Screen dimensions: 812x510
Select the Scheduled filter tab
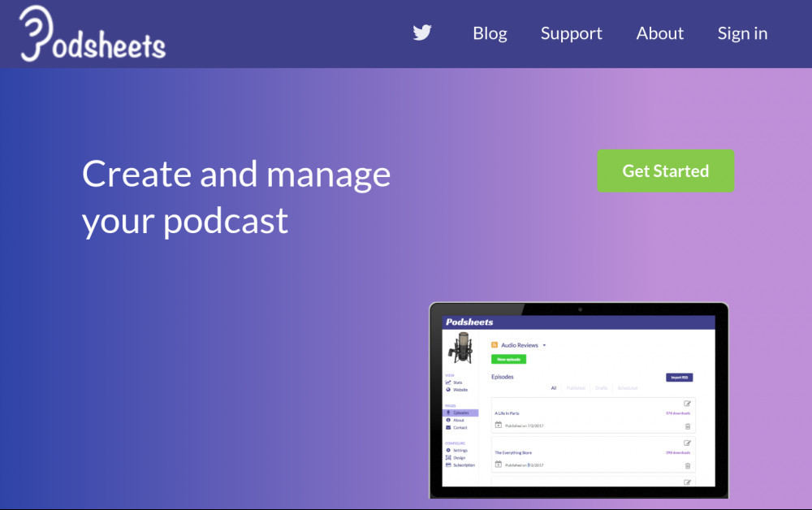click(x=627, y=388)
